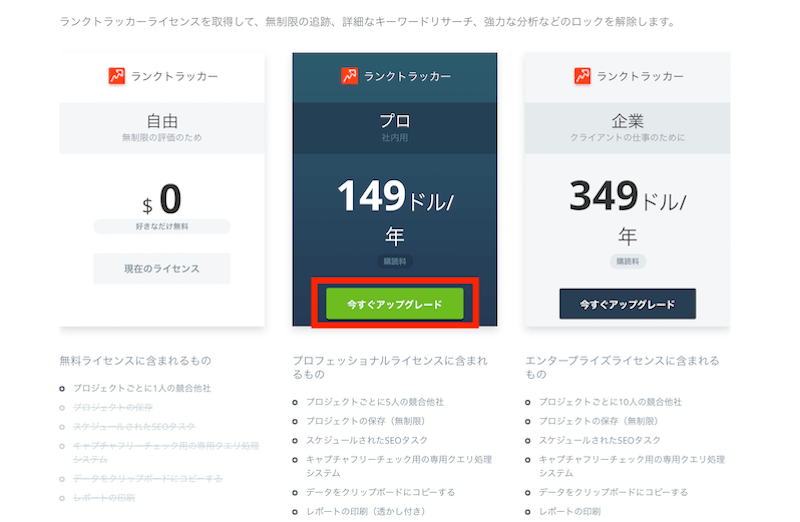Click エンタープライズライセンスに含まれるもの heading

[x=622, y=367]
